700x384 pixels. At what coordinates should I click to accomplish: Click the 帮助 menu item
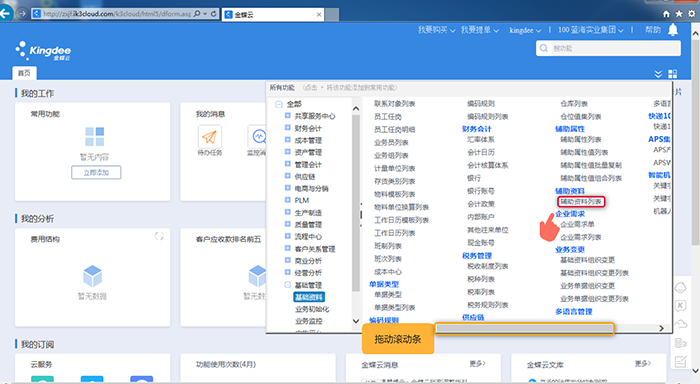click(x=653, y=30)
